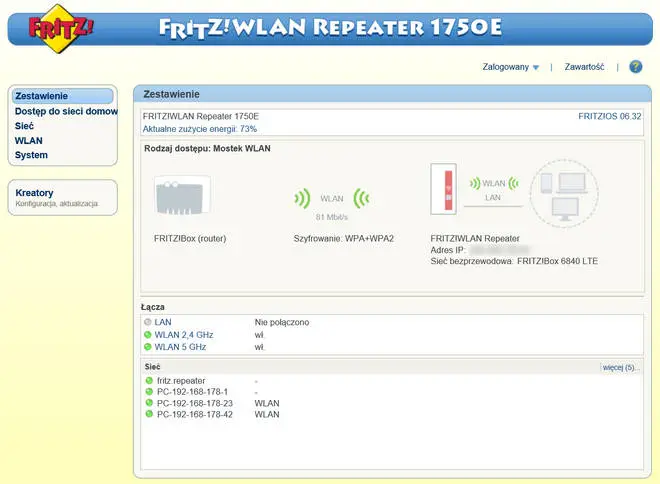Click the FRITZ!Box (router) label
Image resolution: width=660 pixels, height=484 pixels.
[190, 238]
